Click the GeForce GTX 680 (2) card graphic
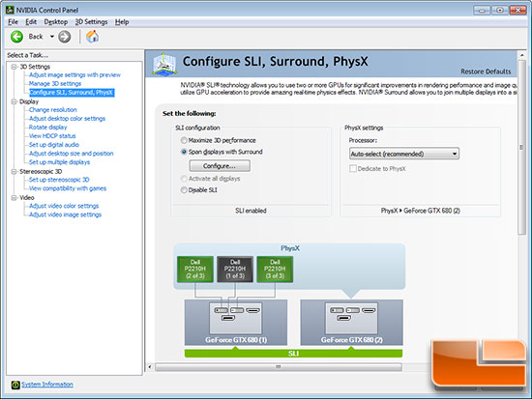 coord(352,323)
